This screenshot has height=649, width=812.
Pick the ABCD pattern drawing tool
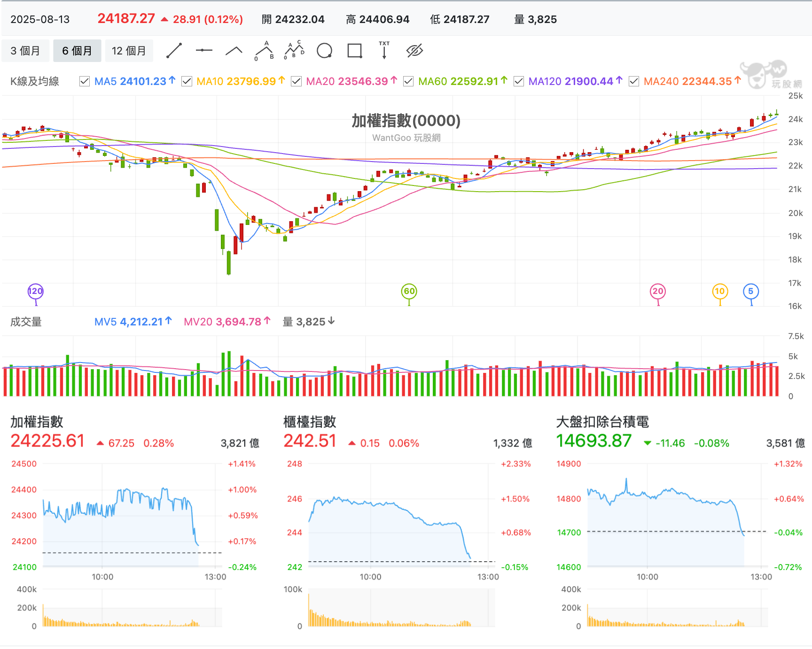click(x=294, y=51)
